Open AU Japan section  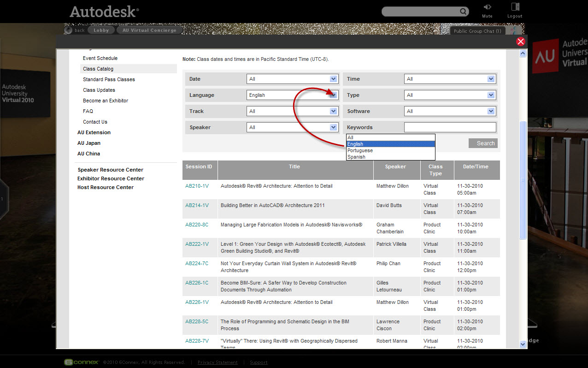tap(89, 143)
